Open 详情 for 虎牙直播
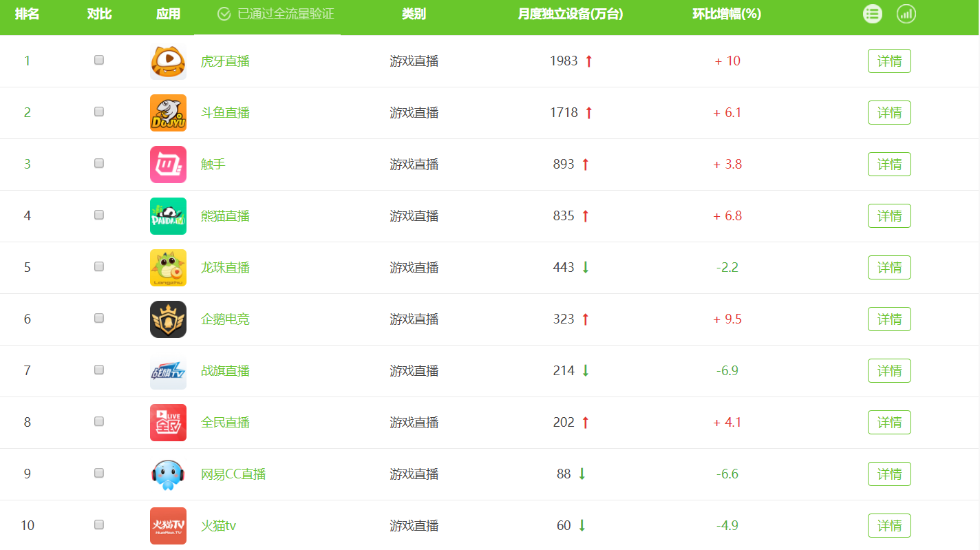The width and height of the screenshot is (980, 550). click(889, 61)
